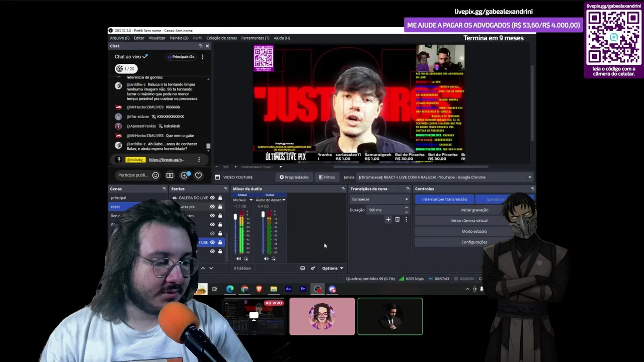
Task: Pop out the Transições de cena dock
Action: 409,189
